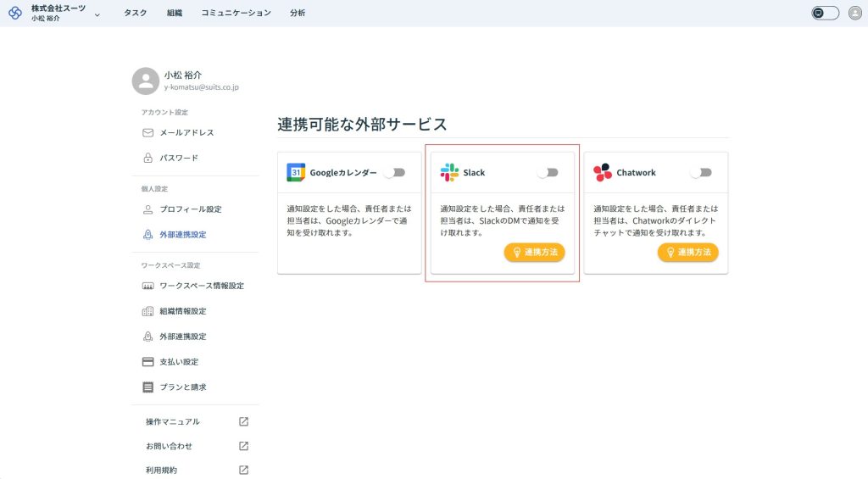Click the Chatwork logo icon
Image resolution: width=868 pixels, height=479 pixels.
coord(603,172)
